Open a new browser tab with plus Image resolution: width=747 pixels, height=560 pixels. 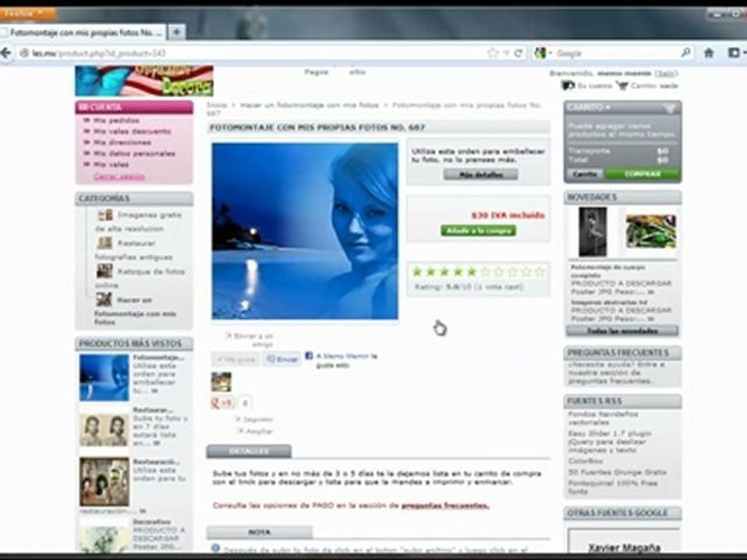point(177,32)
